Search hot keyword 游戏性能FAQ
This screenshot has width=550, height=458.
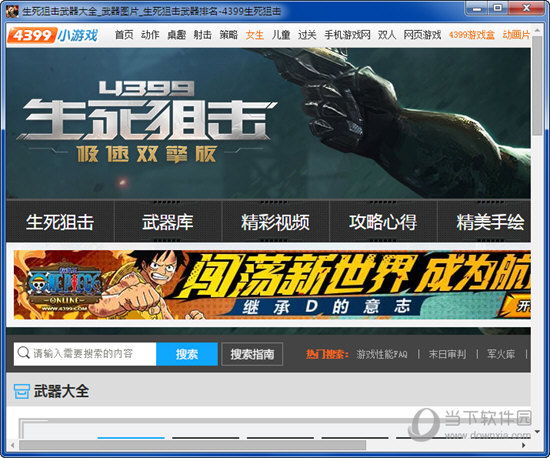[382, 354]
